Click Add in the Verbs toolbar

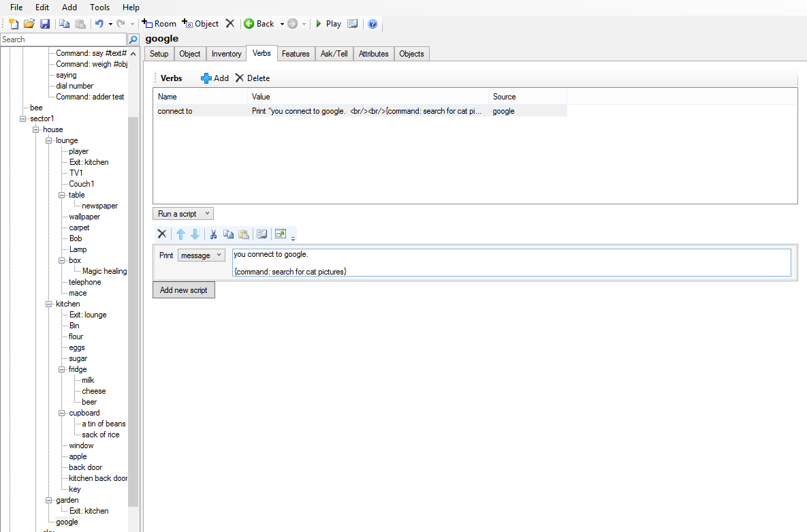215,78
